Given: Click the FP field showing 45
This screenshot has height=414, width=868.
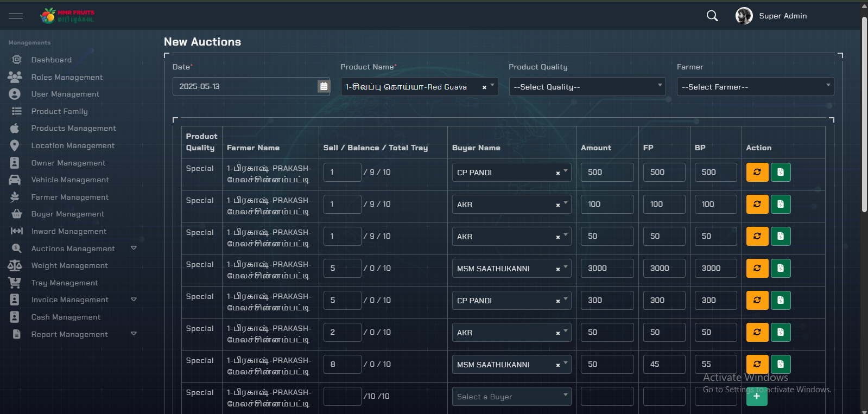Looking at the screenshot, I should 663,364.
